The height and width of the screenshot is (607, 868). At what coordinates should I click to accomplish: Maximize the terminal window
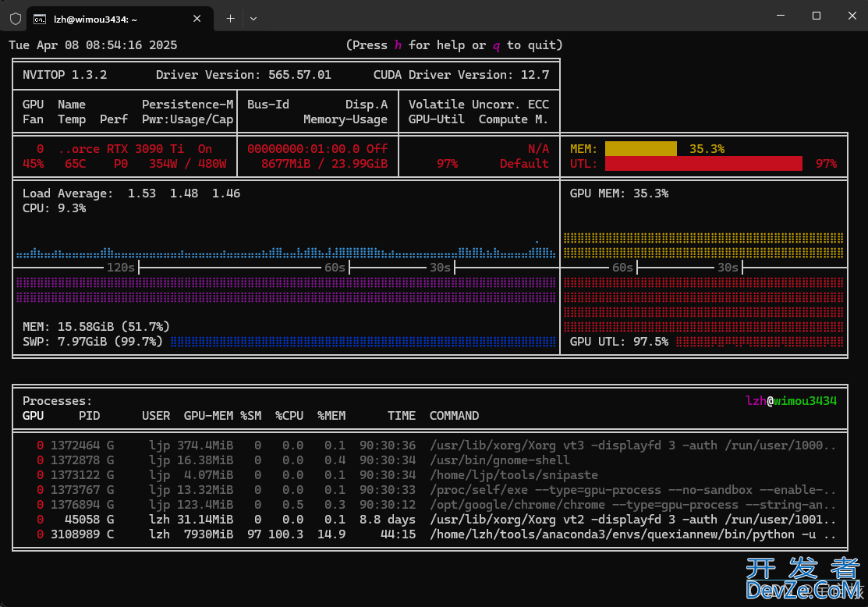816,16
